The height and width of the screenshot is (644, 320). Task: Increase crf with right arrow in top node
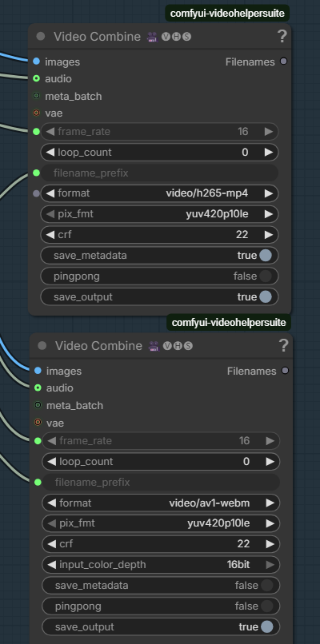(x=269, y=235)
